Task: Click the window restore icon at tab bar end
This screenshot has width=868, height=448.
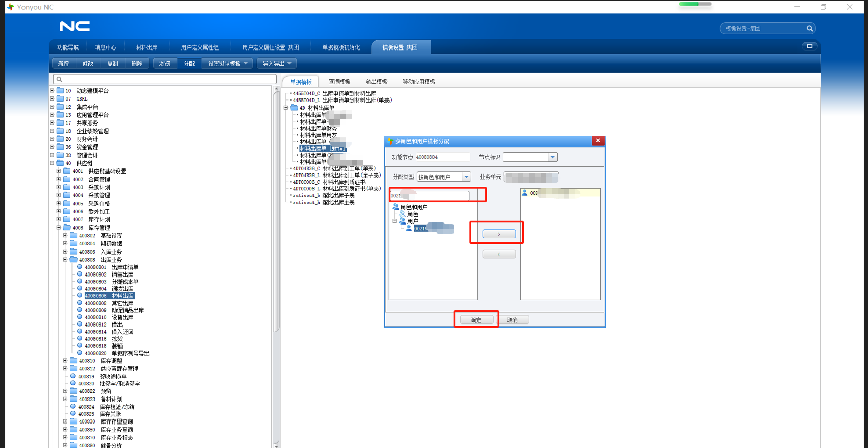Action: [809, 46]
